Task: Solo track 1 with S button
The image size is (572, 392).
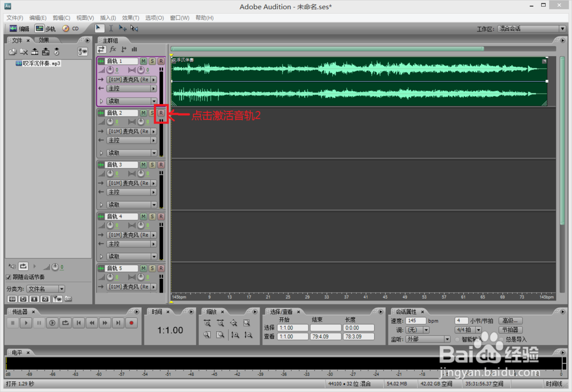Action: point(152,61)
